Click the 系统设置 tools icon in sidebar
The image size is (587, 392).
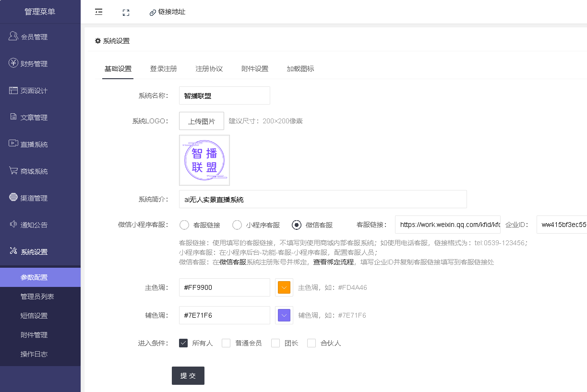click(13, 251)
